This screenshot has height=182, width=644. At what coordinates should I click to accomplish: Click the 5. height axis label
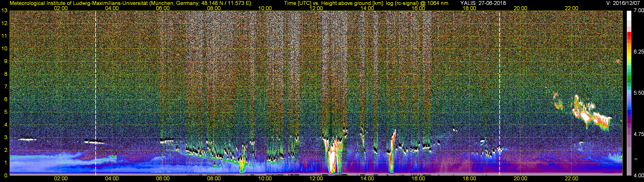(x=6, y=112)
